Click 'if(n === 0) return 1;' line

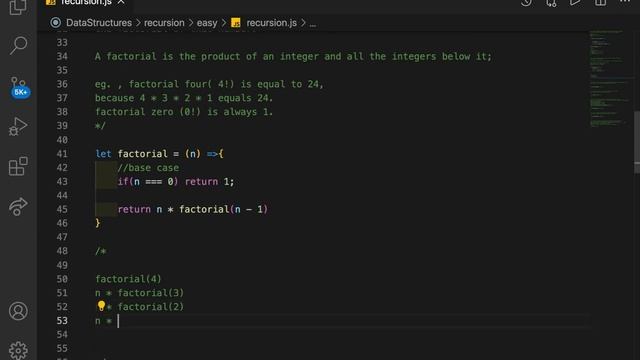coord(176,182)
